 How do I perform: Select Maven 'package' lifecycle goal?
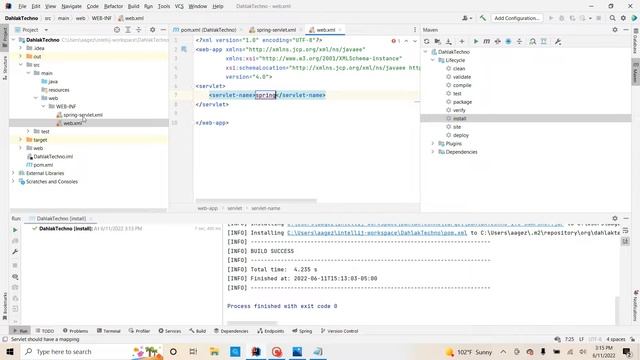click(462, 102)
